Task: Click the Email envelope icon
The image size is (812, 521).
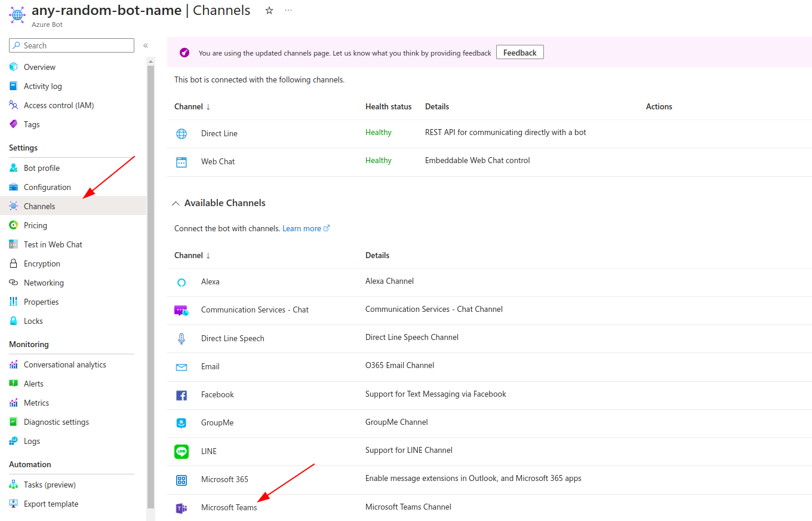Action: 182,367
